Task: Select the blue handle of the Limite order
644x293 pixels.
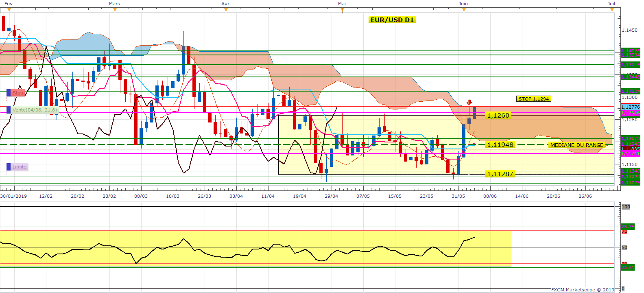Action: click(x=9, y=167)
